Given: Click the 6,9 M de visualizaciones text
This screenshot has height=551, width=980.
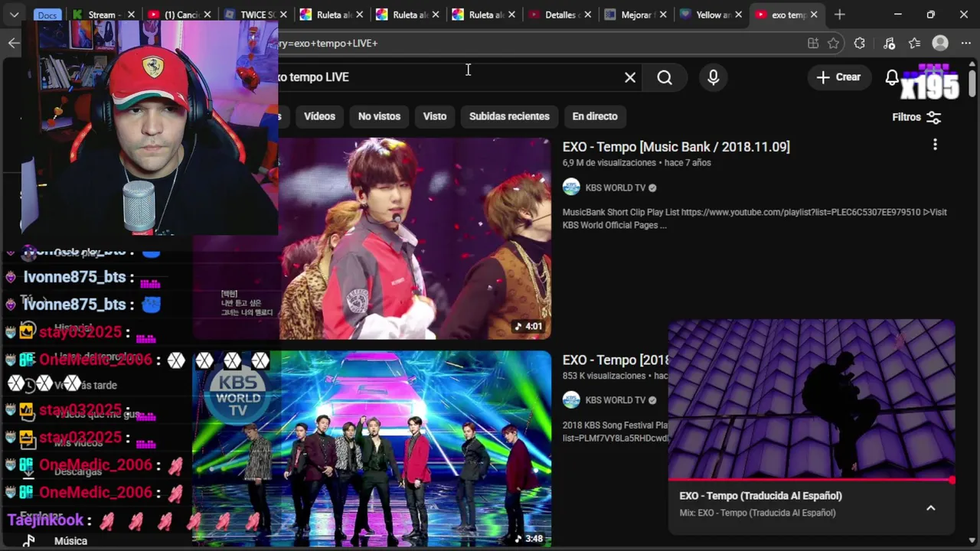Looking at the screenshot, I should pyautogui.click(x=609, y=163).
